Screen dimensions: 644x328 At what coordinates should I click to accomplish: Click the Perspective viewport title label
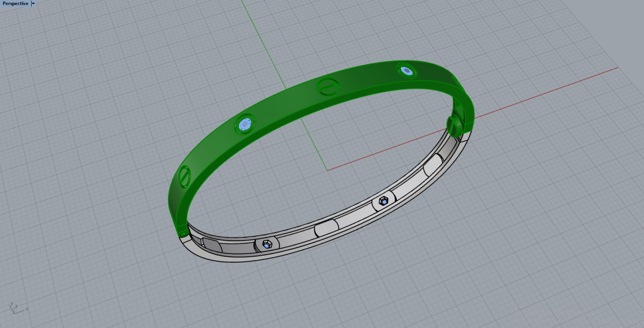(15, 3)
